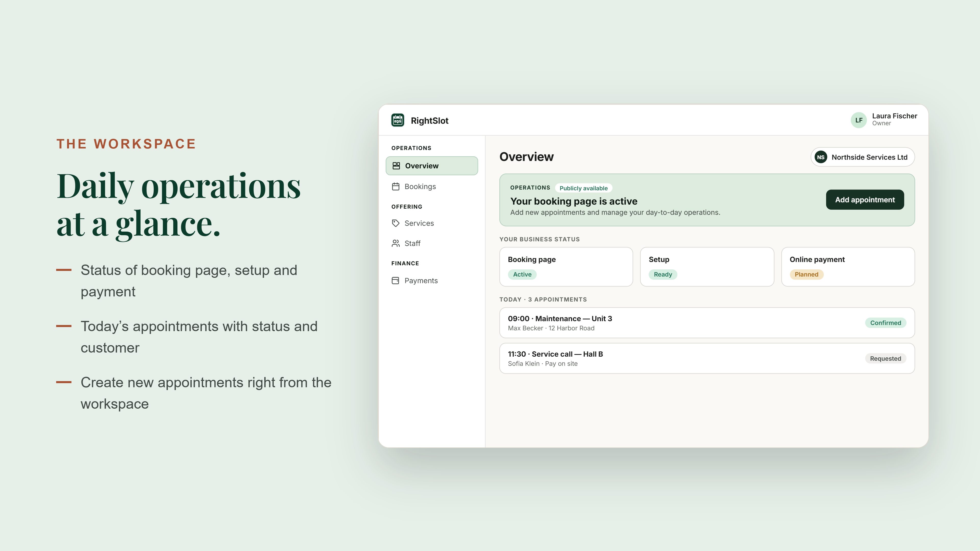The image size is (980, 551).
Task: Click the Add appointment button
Action: pyautogui.click(x=865, y=200)
